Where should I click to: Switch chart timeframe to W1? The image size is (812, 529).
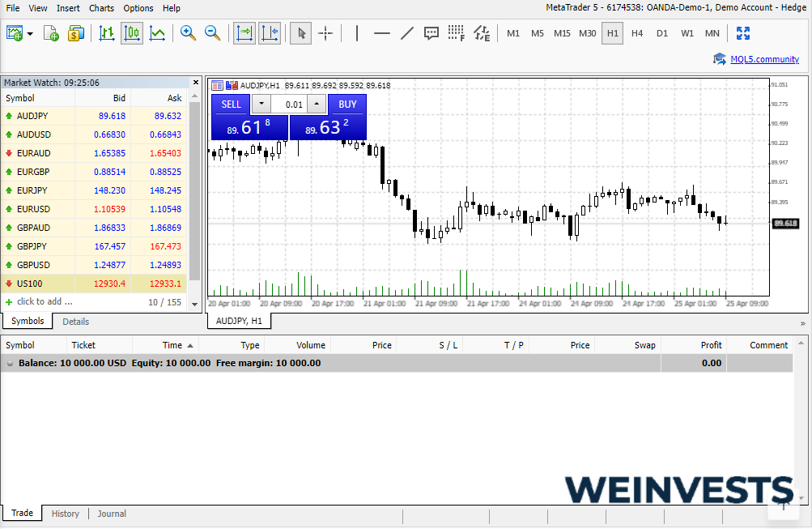[687, 33]
